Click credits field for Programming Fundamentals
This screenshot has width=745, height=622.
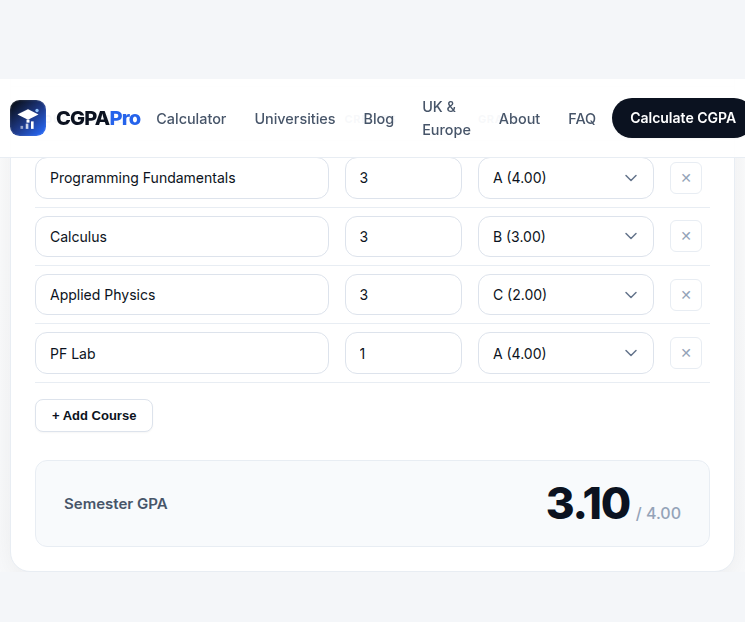click(403, 178)
